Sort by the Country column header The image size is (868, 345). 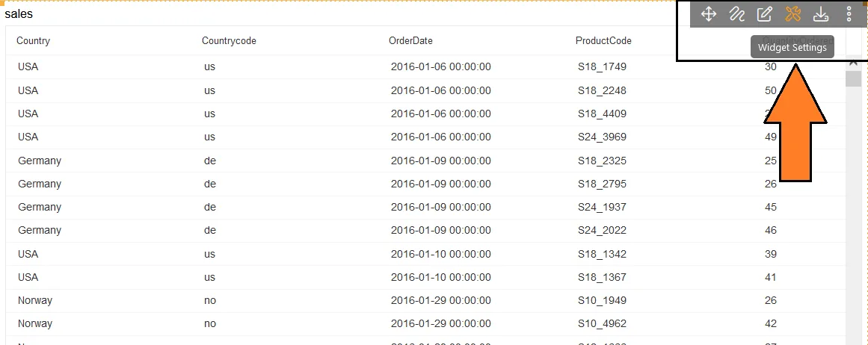point(33,41)
